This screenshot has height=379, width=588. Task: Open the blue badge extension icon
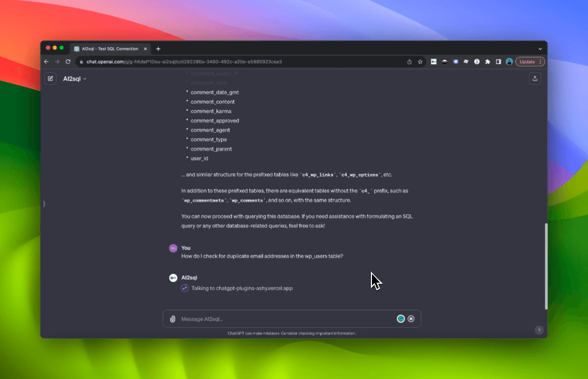click(455, 62)
